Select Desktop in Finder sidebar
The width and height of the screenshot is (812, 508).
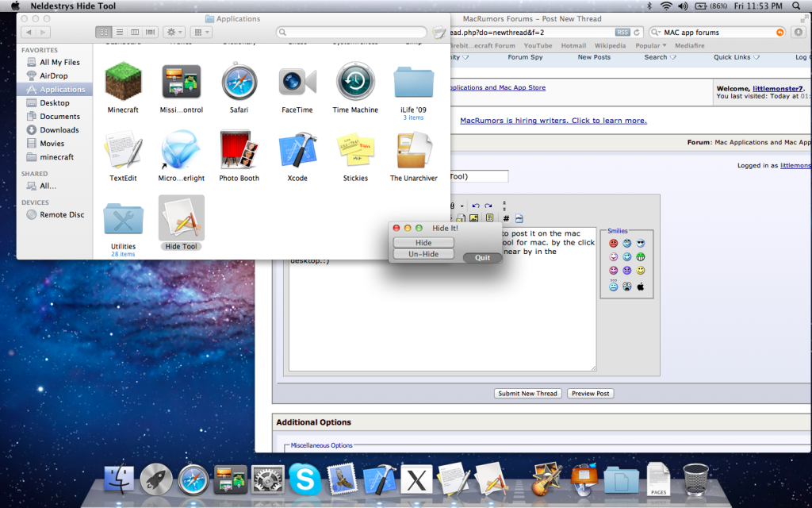click(x=55, y=102)
